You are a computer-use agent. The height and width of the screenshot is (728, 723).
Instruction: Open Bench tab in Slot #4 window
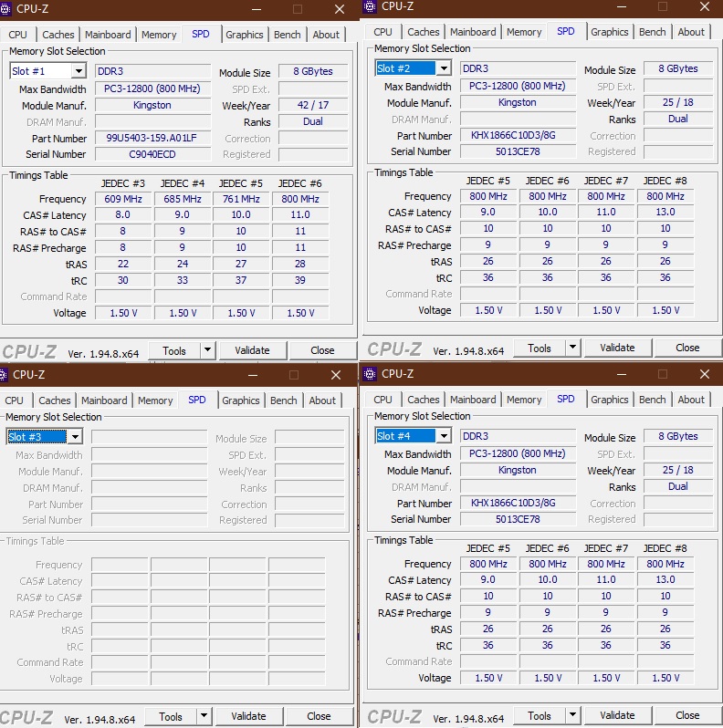point(653,400)
